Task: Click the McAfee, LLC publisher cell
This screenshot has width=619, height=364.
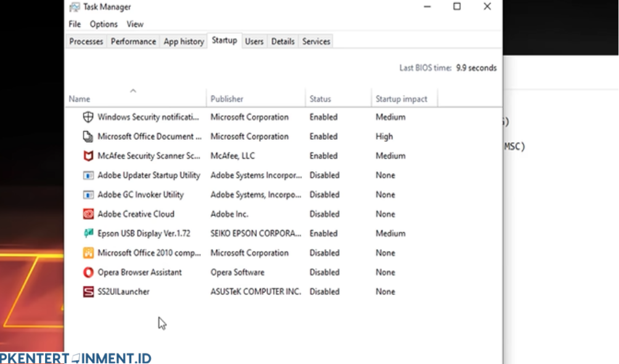Action: (232, 156)
